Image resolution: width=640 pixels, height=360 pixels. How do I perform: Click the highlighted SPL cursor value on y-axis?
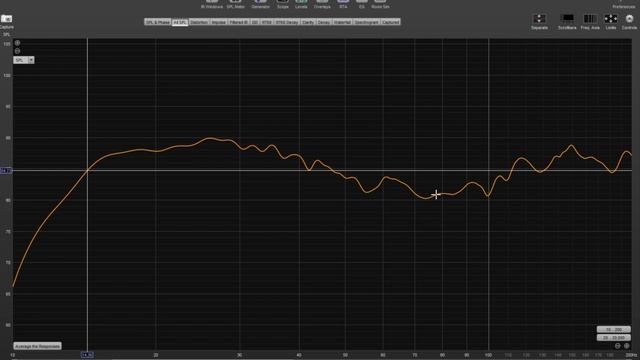tap(6, 170)
